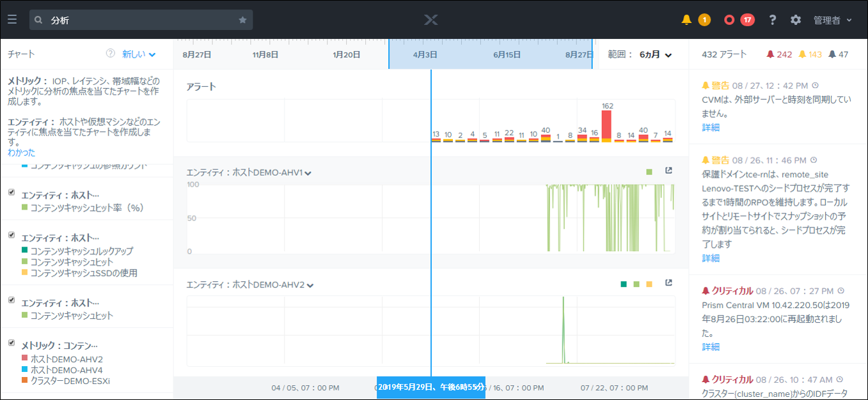Click the green legend swatch on DEMO-AHV1 chart

pos(649,172)
